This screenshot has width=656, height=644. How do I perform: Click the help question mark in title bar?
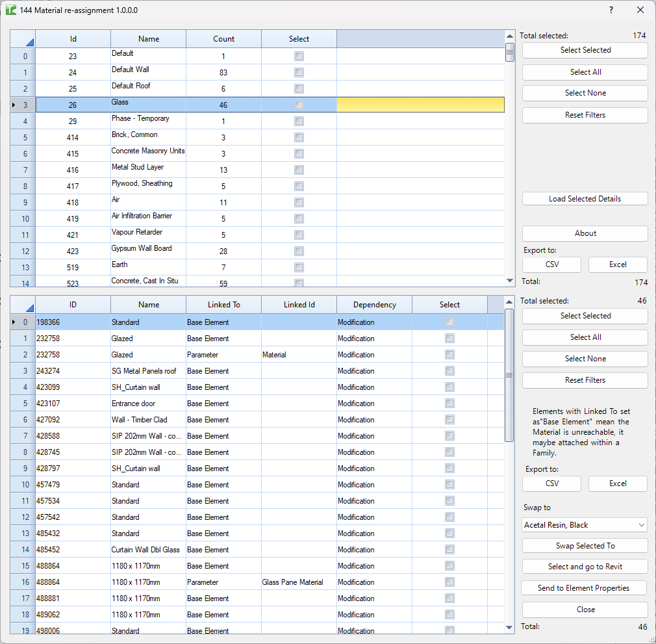[x=611, y=10]
